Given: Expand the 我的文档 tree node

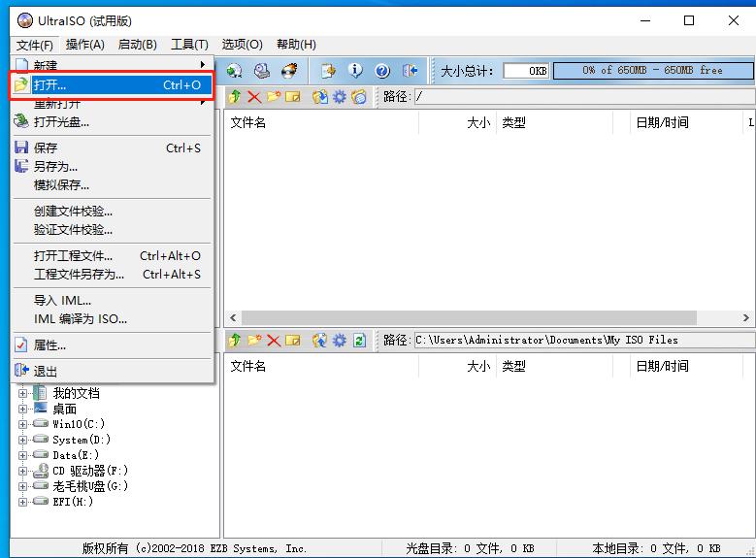Looking at the screenshot, I should click(x=22, y=393).
